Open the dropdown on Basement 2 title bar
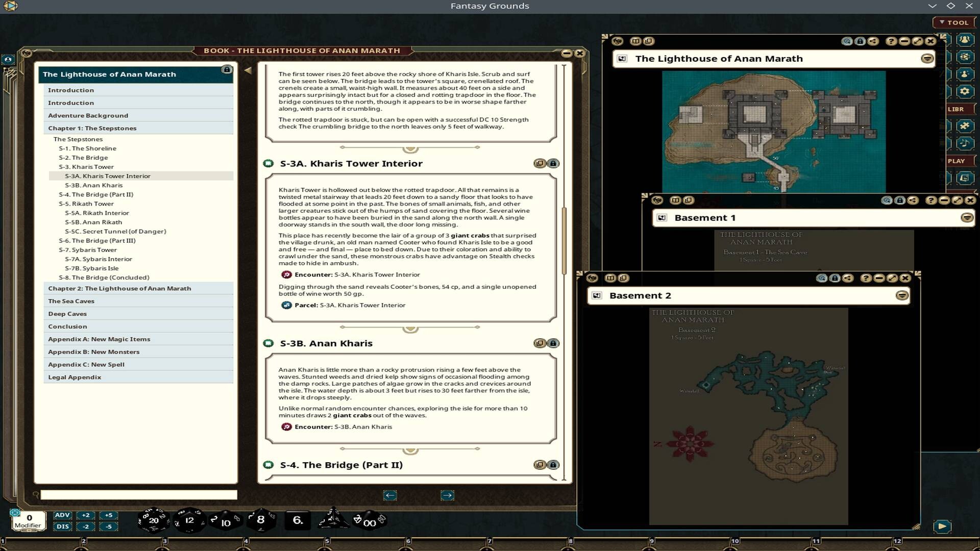 pyautogui.click(x=902, y=295)
